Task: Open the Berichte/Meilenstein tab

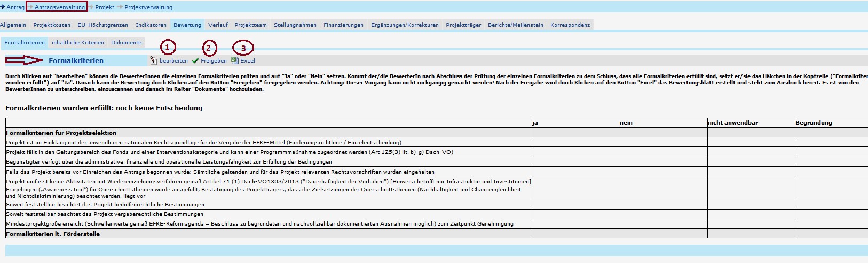Action: click(515, 25)
